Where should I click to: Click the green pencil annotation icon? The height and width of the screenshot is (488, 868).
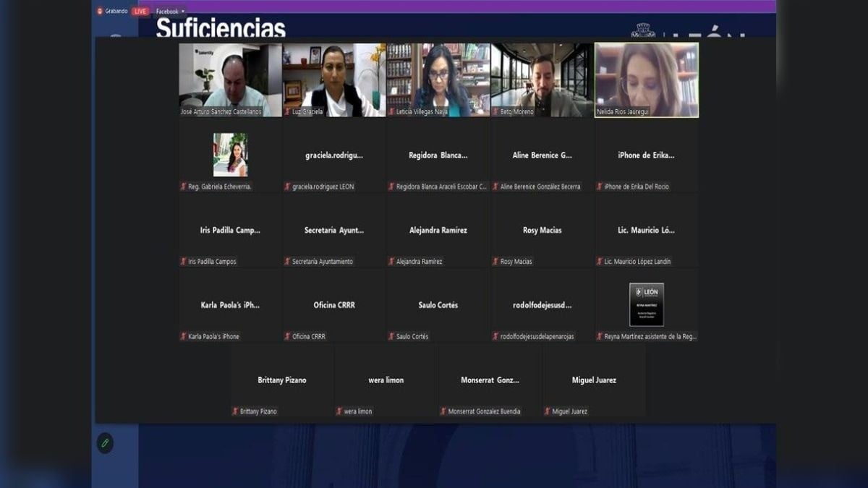(105, 442)
